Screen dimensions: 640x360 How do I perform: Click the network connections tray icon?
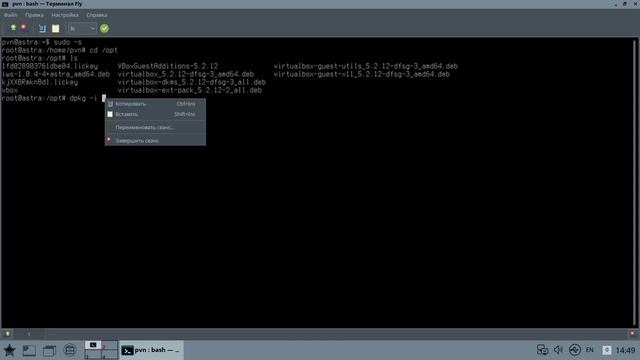[x=542, y=350]
